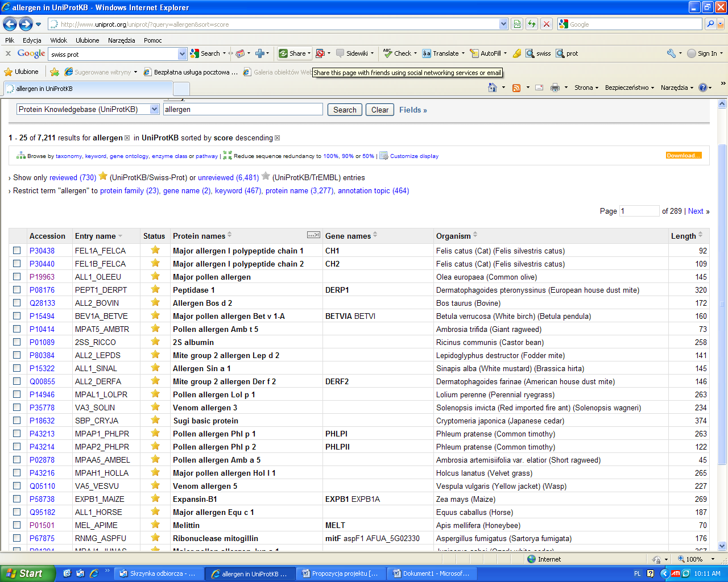Screen dimensions: 728x582
Task: Switch to Skrzynka odbiorcza taskbar window
Action: tap(158, 573)
